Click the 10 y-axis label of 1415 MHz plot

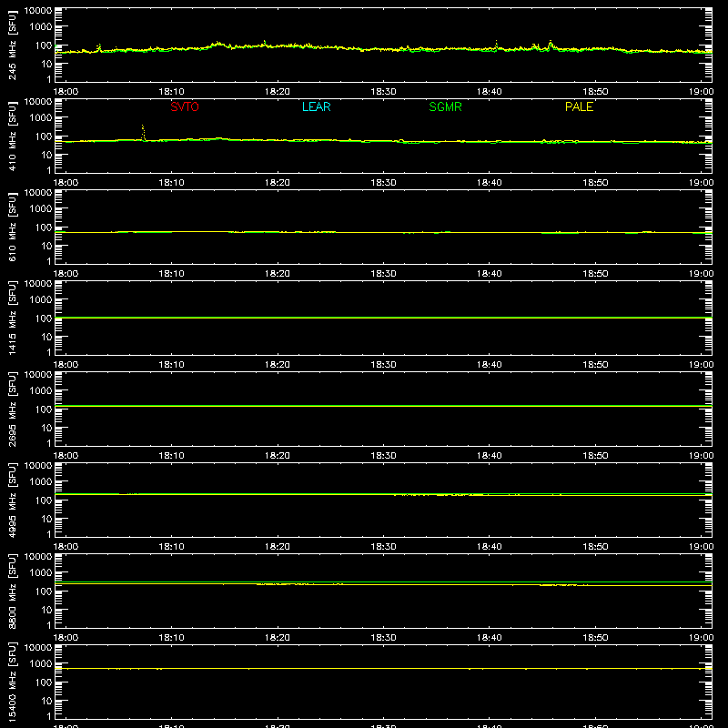[46, 337]
